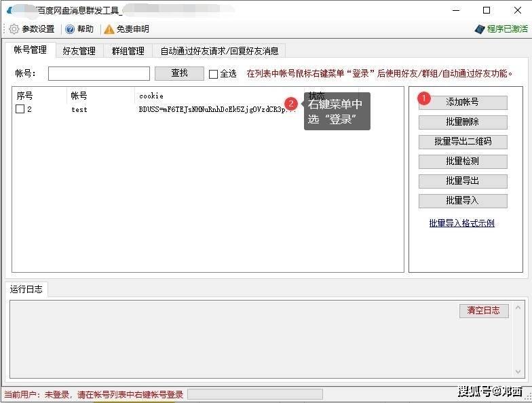
Task: Click the red number 1 marker badge
Action: click(x=423, y=98)
